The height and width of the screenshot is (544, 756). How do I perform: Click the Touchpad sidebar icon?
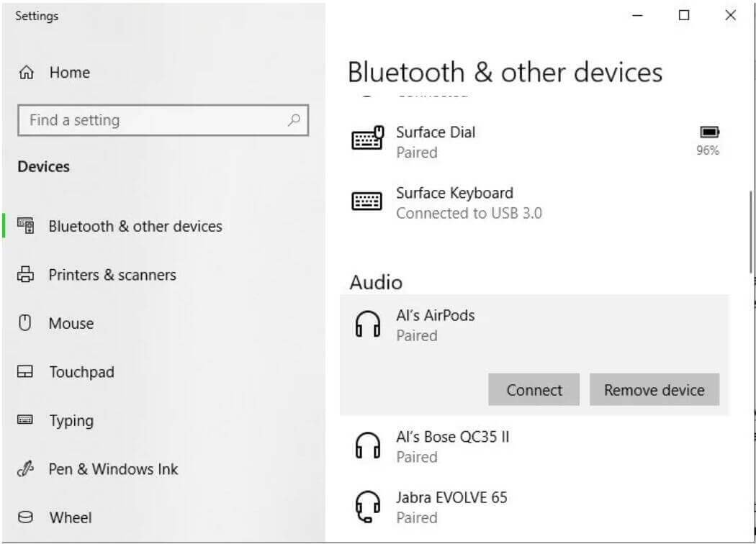click(x=26, y=372)
